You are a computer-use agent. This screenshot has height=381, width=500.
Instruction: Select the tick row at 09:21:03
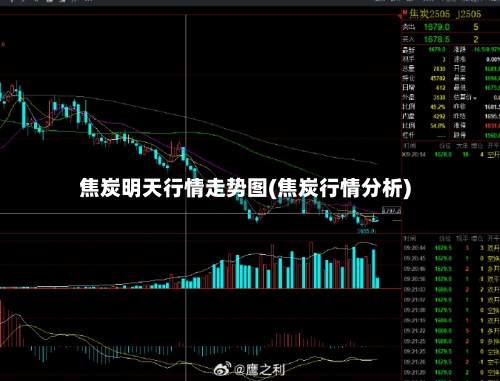(x=451, y=289)
